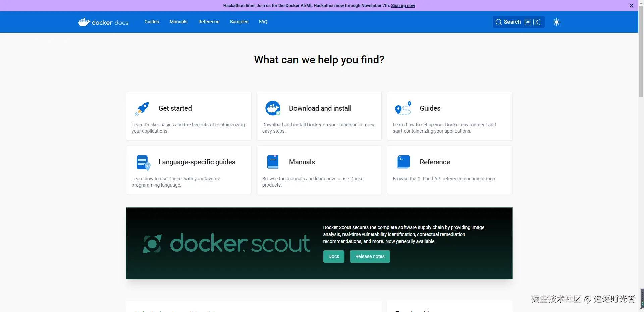644x312 pixels.
Task: Click 'Browse the manuals and learn' text
Action: (314, 182)
